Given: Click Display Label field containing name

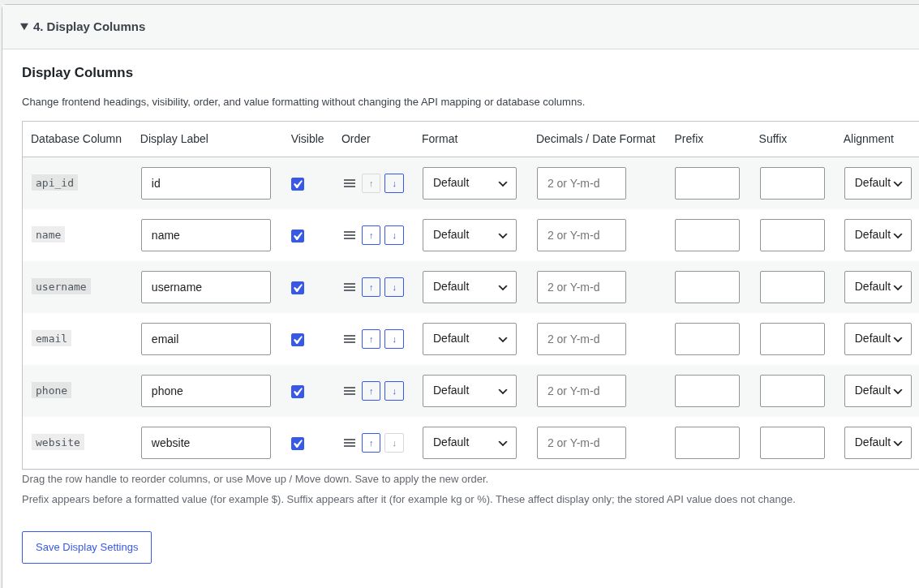Looking at the screenshot, I should 206,235.
